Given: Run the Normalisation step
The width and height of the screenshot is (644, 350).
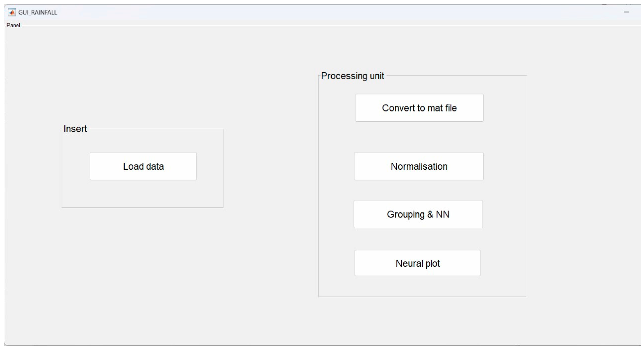Looking at the screenshot, I should pyautogui.click(x=419, y=166).
